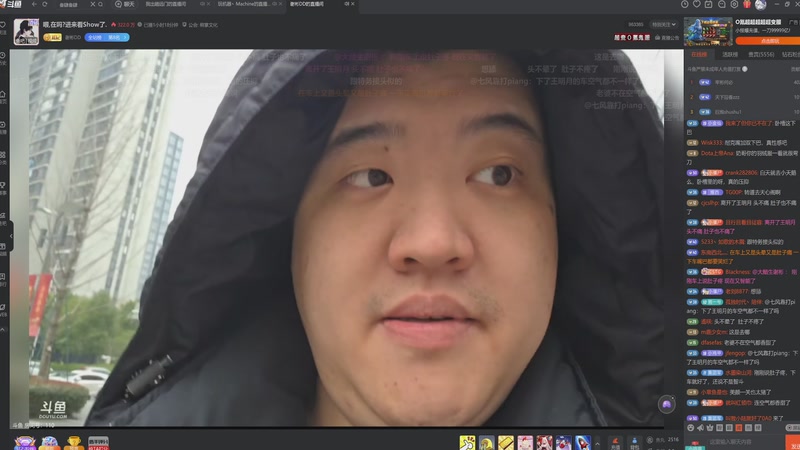Viewport: 800px width, 450px height.
Task: Click username crank282806 in chat
Action: pos(742,173)
